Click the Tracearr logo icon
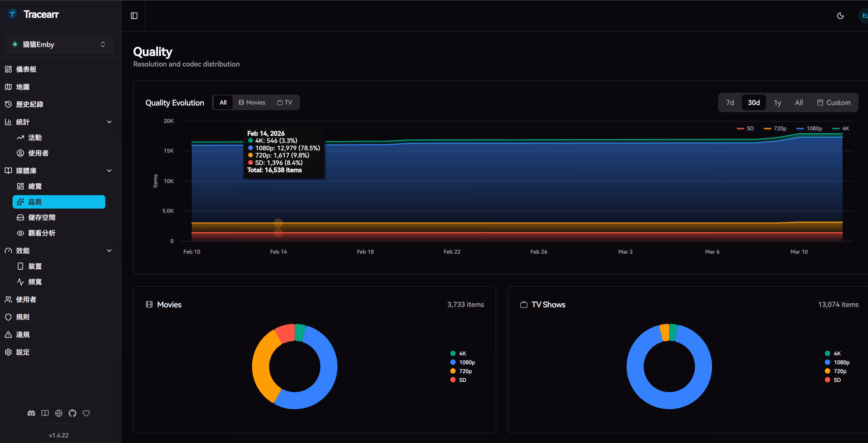 pyautogui.click(x=13, y=14)
